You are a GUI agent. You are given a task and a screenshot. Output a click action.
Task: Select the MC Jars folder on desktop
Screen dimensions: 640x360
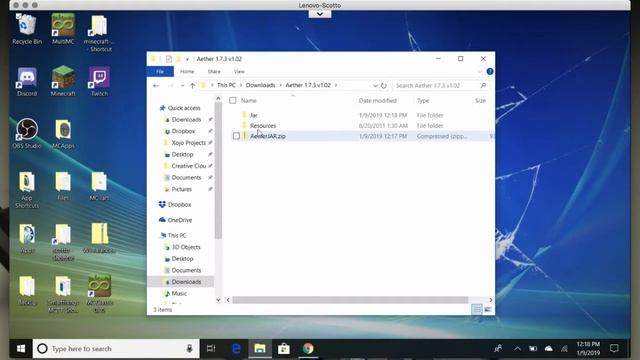click(99, 187)
